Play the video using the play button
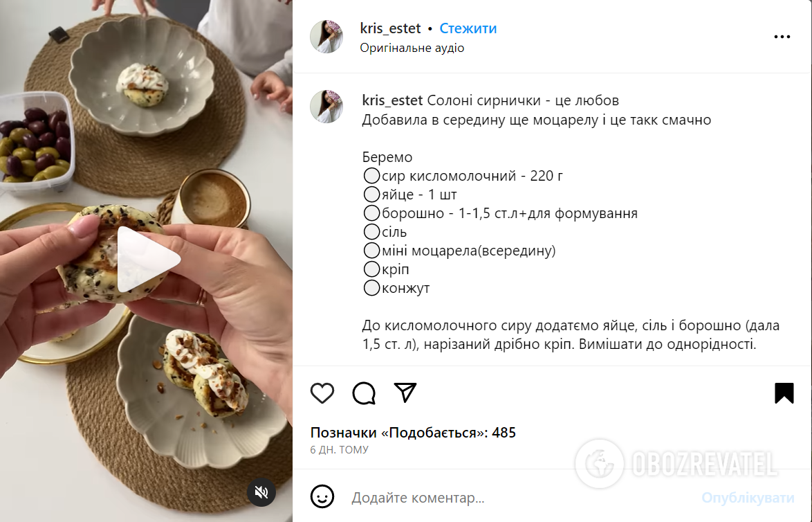The height and width of the screenshot is (522, 812). click(147, 259)
